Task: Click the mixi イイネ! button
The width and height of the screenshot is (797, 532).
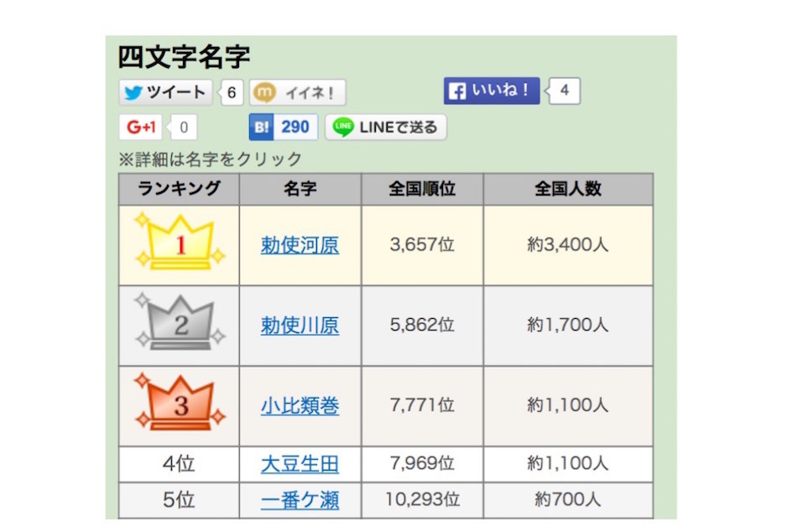Action: [298, 92]
